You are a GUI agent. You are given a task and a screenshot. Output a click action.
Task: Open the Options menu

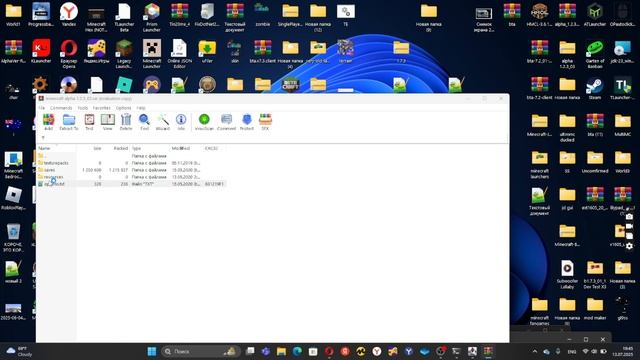(123, 108)
